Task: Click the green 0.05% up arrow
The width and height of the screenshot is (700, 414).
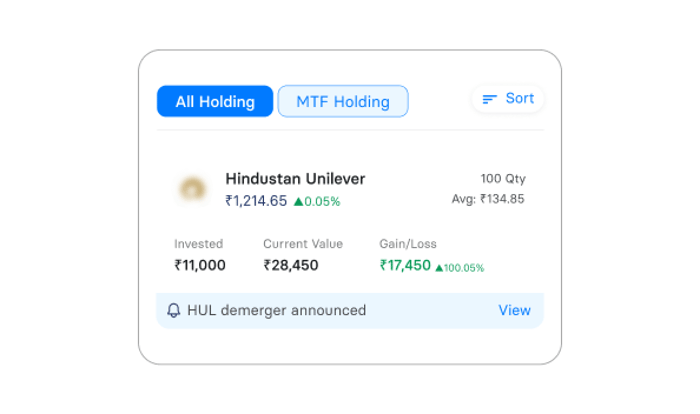Action: 298,202
